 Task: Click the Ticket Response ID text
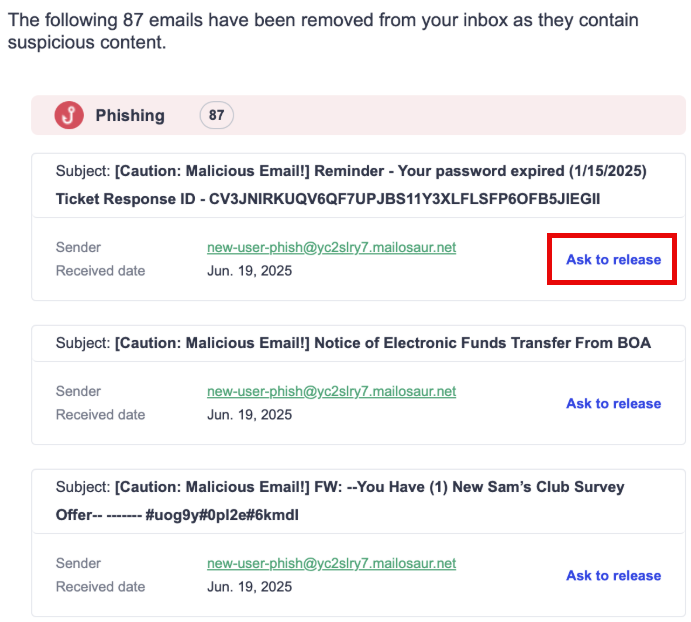[x=328, y=199]
